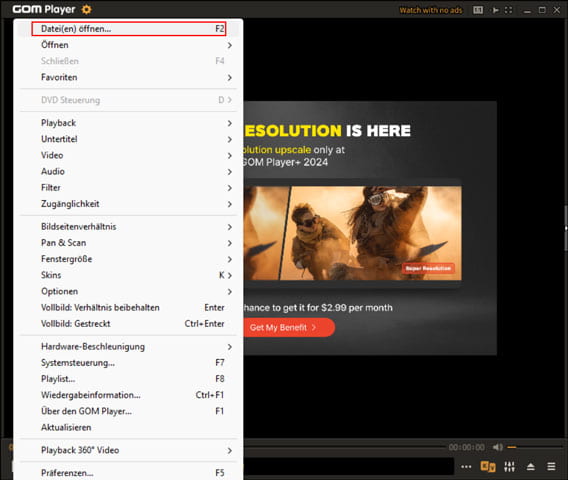This screenshot has width=568, height=480.
Task: Maximize the GOM Player window
Action: [542, 10]
